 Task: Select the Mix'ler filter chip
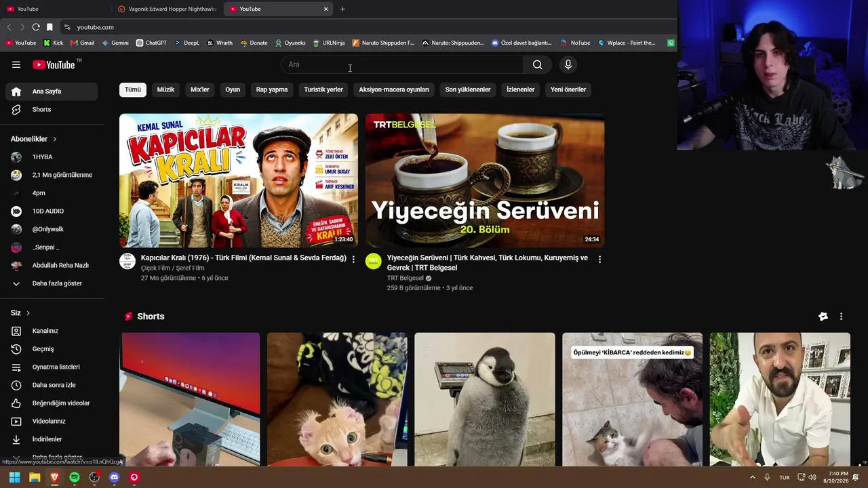coord(200,89)
